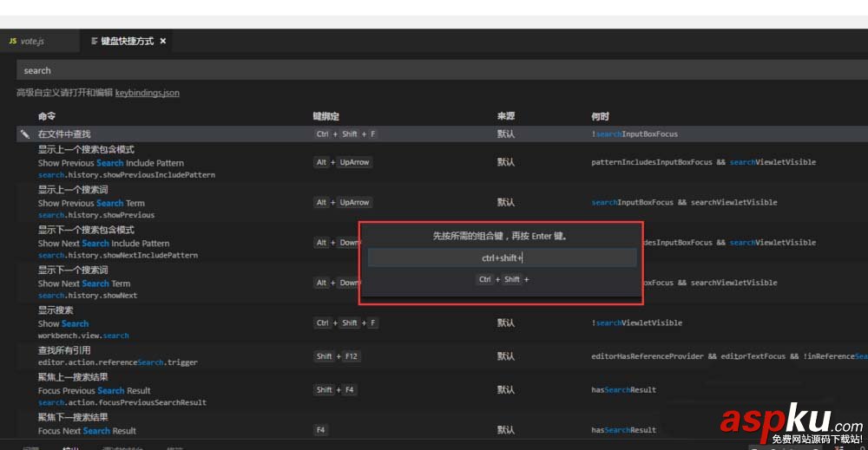Viewport: 868px width, 450px height.
Task: Select Show Previous Search Term row
Action: [442, 202]
